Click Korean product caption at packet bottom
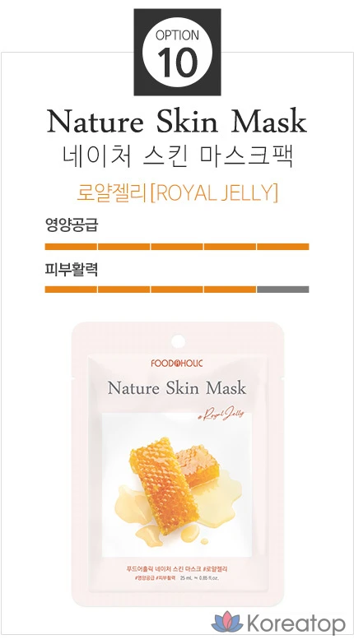 177,569
